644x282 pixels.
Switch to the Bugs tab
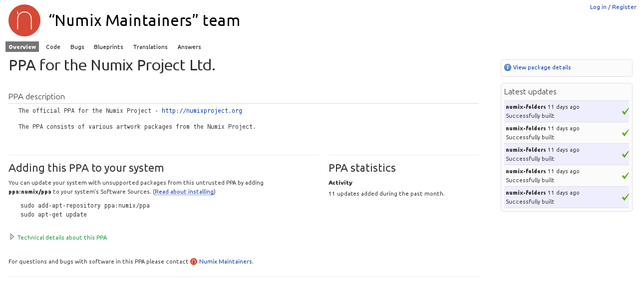click(x=77, y=47)
